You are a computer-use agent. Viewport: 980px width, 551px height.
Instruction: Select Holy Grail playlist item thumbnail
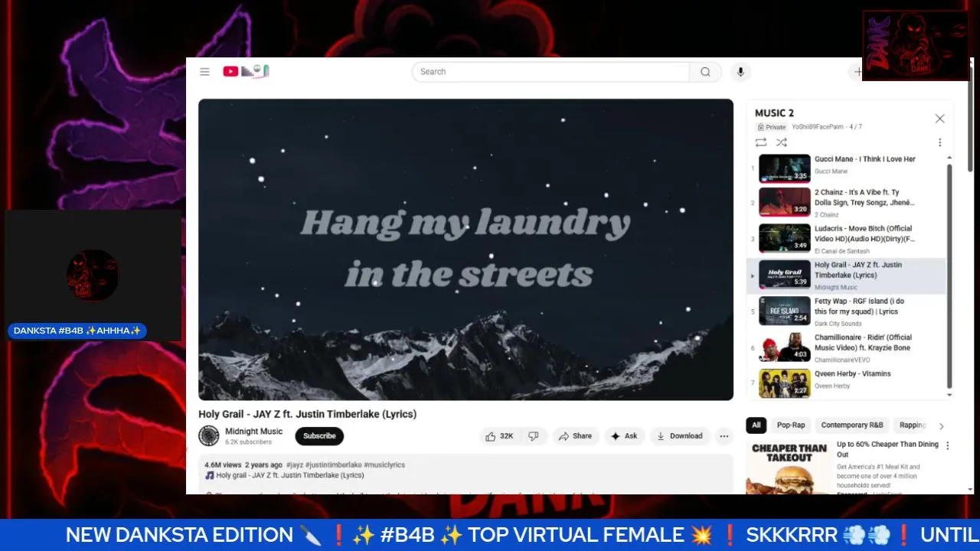point(785,275)
